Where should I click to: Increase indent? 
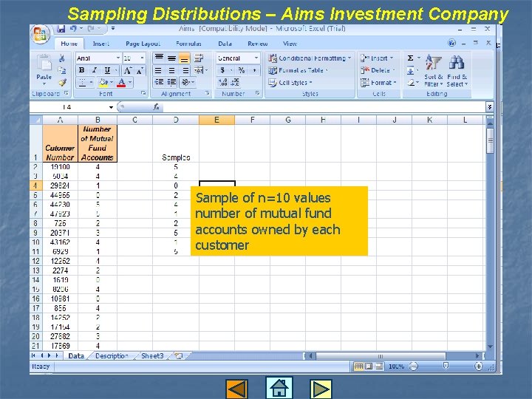pyautogui.click(x=171, y=83)
